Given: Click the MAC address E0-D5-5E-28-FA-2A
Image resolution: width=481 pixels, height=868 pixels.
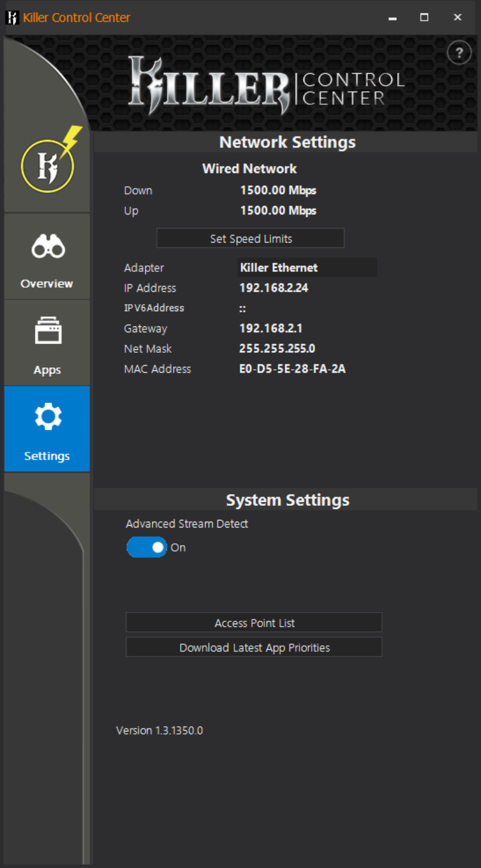Looking at the screenshot, I should (292, 369).
